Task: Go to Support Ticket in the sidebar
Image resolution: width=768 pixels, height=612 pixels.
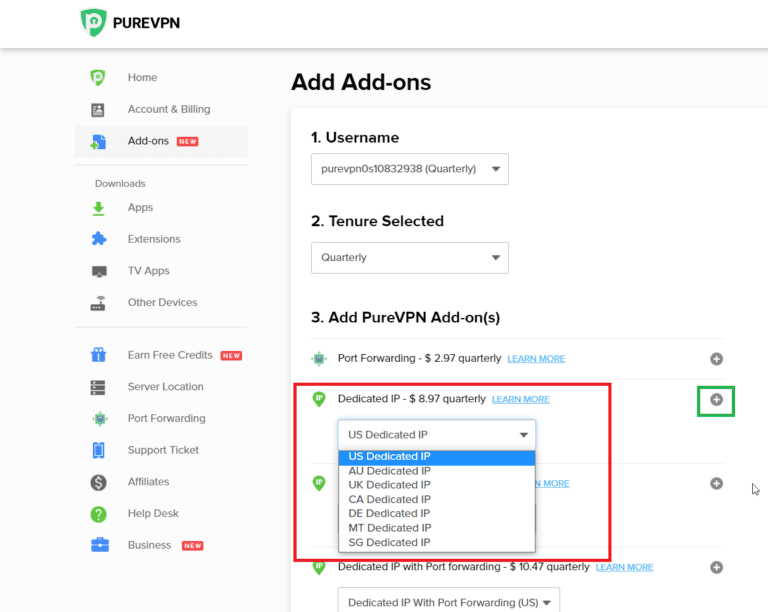Action: pos(163,450)
